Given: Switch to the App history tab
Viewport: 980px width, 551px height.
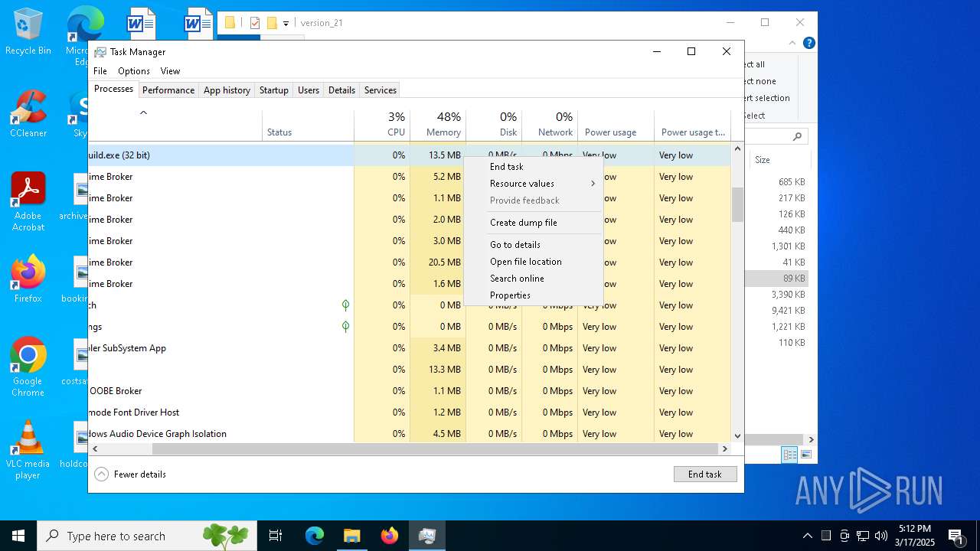Looking at the screenshot, I should (227, 90).
